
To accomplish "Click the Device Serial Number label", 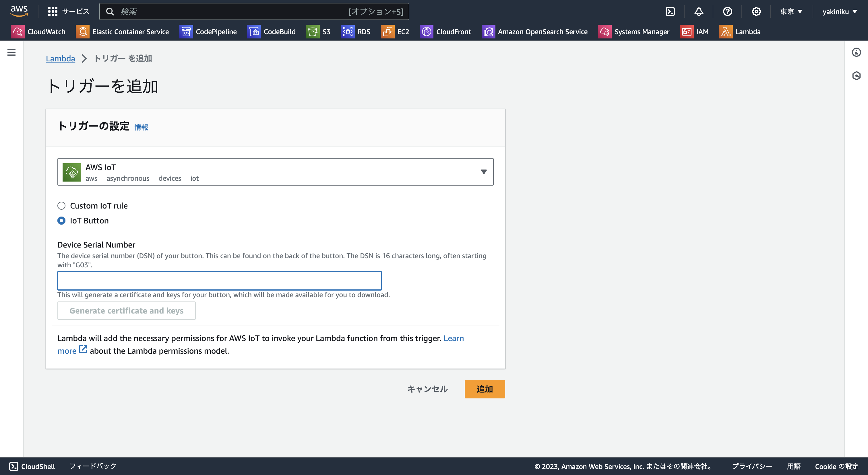I will point(96,244).
